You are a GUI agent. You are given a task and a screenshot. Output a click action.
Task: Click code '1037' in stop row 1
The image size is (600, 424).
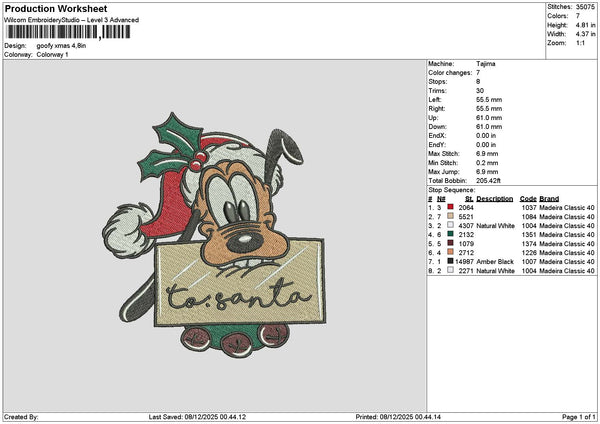529,207
